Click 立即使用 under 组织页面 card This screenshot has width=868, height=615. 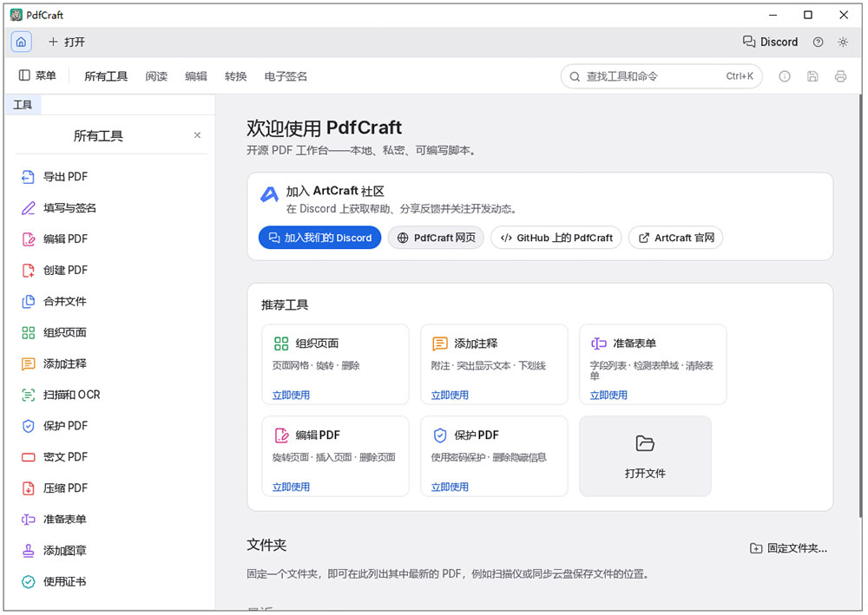point(291,395)
